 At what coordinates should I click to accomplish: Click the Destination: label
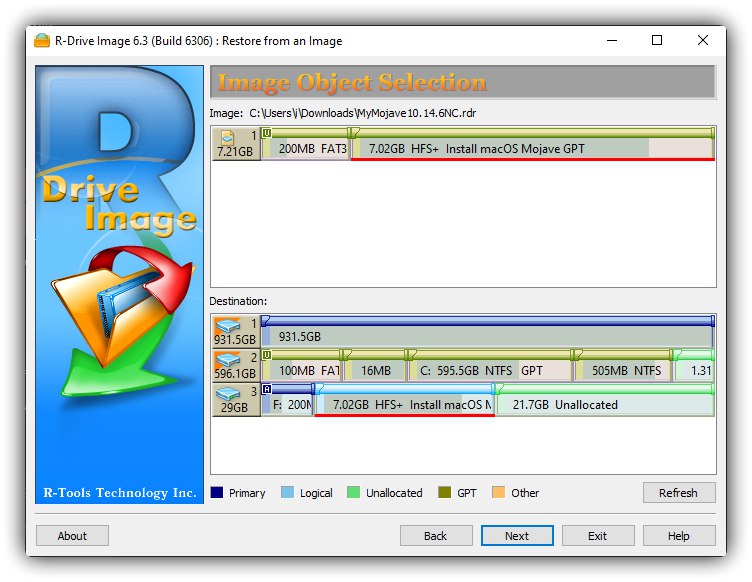pos(238,301)
